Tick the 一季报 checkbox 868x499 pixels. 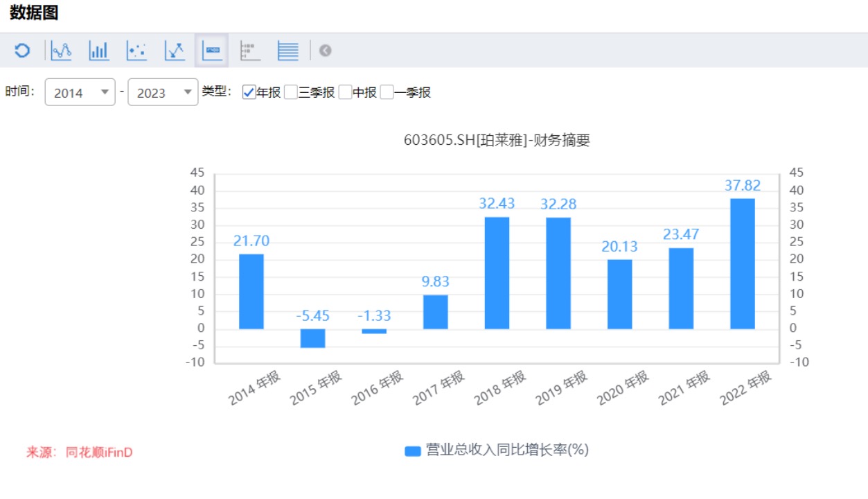click(387, 92)
